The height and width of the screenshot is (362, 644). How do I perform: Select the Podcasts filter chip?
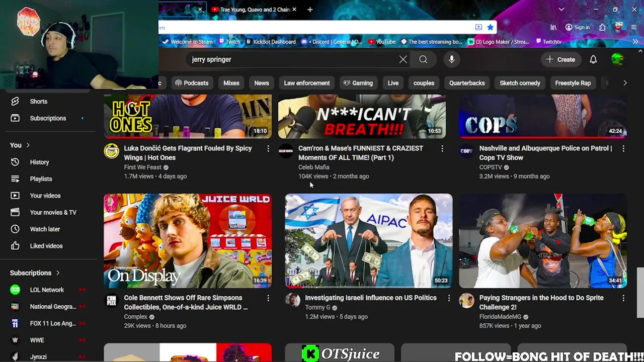[191, 83]
